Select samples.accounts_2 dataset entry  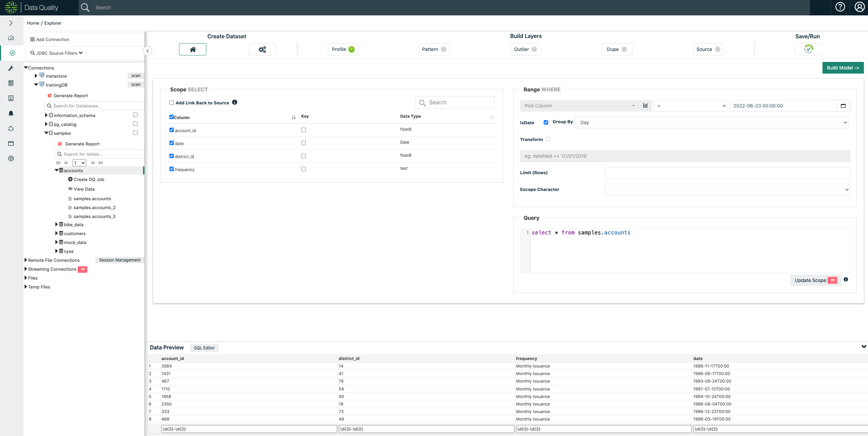[92, 207]
